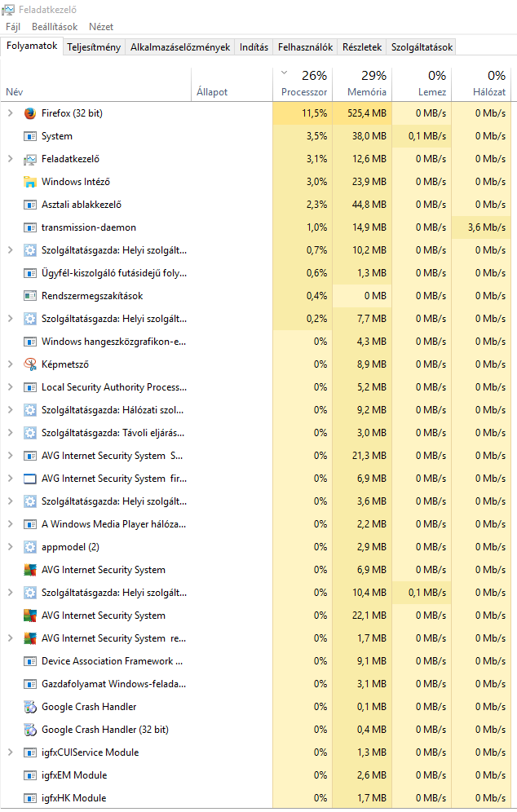Viewport: 517px width, 812px height.
Task: Click the igfxHK Module icon
Action: [30, 798]
